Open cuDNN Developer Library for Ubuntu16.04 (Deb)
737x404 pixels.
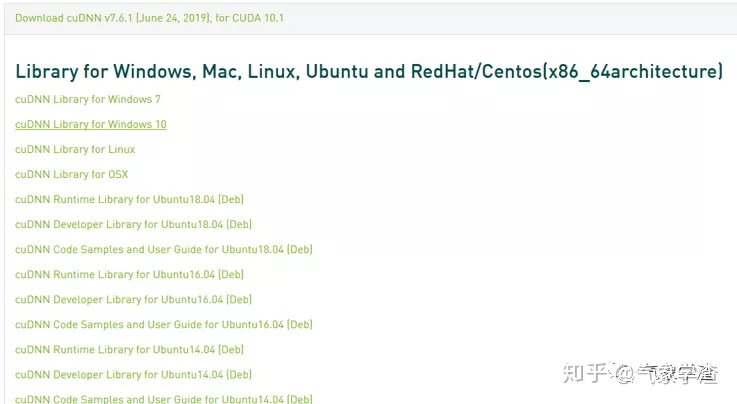(x=133, y=299)
